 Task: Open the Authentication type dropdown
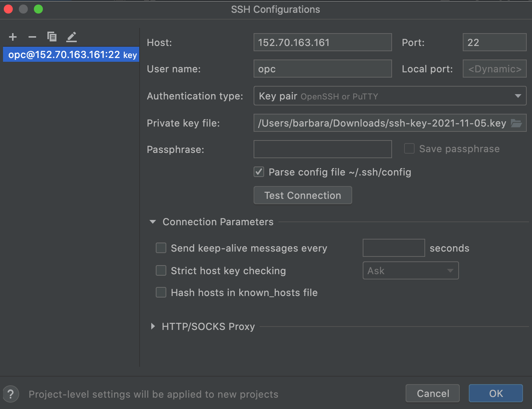pos(390,96)
